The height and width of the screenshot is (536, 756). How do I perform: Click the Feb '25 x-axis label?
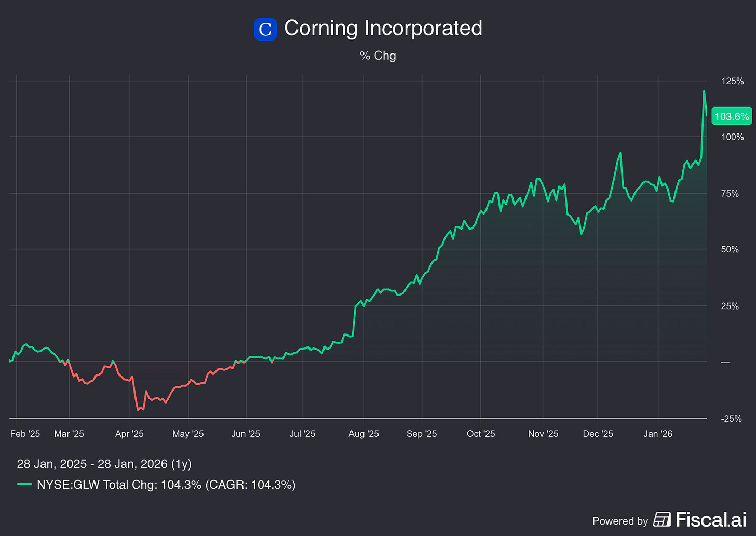25,434
